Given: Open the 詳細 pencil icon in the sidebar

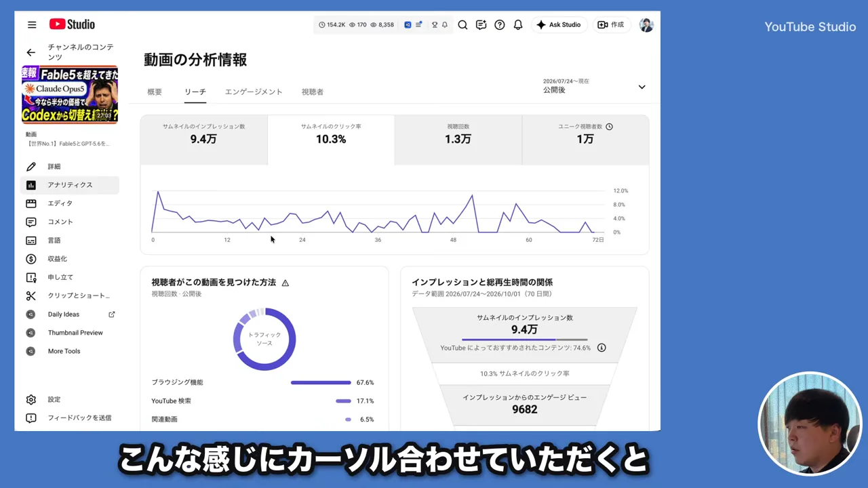Looking at the screenshot, I should click(31, 167).
